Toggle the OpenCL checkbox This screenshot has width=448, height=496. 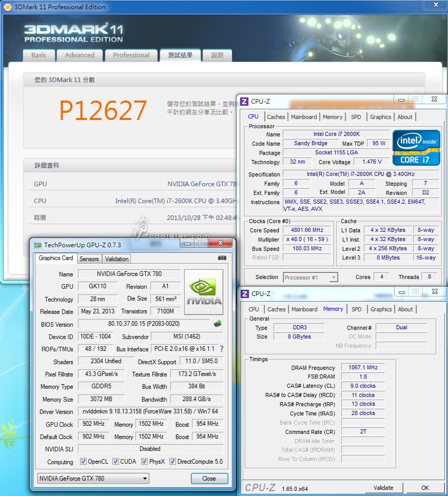coord(83,462)
